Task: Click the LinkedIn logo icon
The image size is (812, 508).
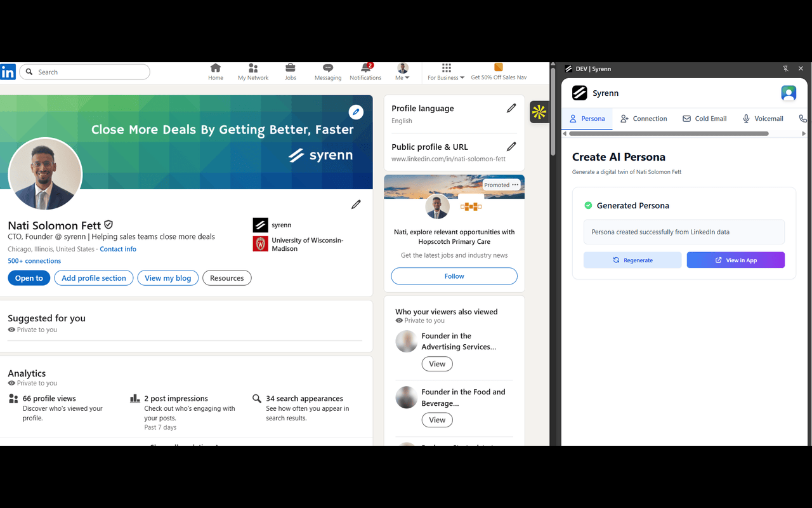Action: tap(8, 72)
